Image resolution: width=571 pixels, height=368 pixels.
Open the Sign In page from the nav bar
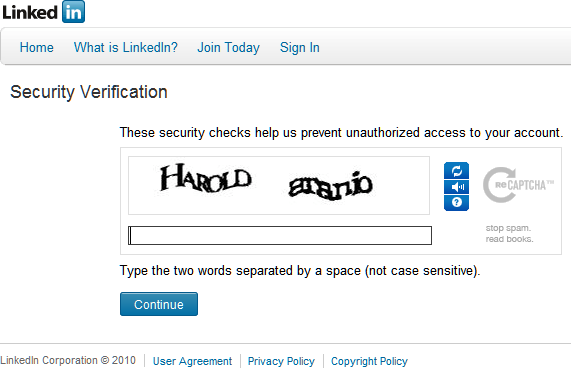pyautogui.click(x=300, y=47)
